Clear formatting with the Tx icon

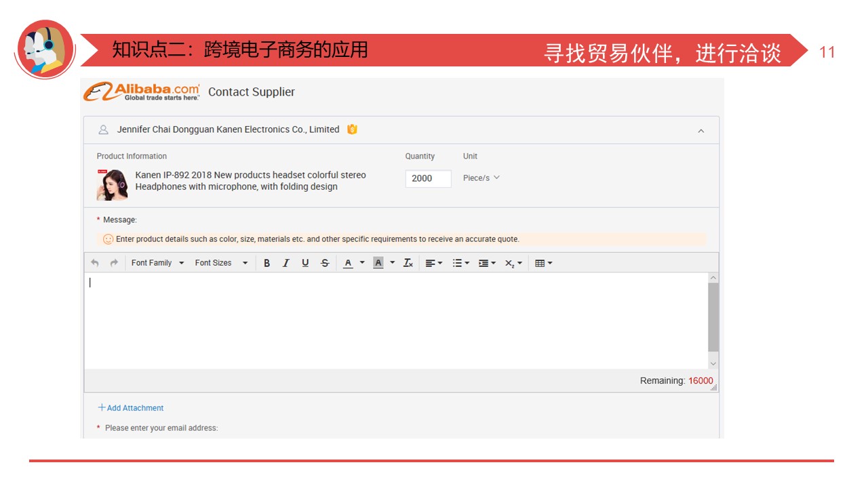(408, 263)
